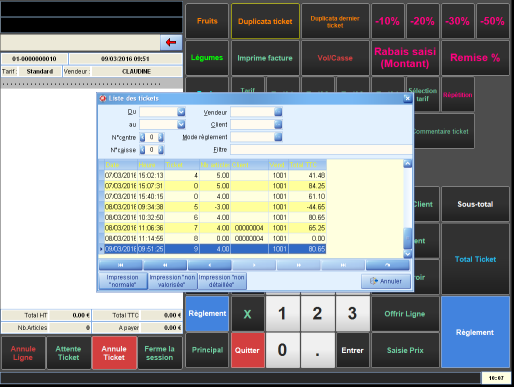Go to next ticket record
The height and width of the screenshot is (387, 514).
(254, 265)
